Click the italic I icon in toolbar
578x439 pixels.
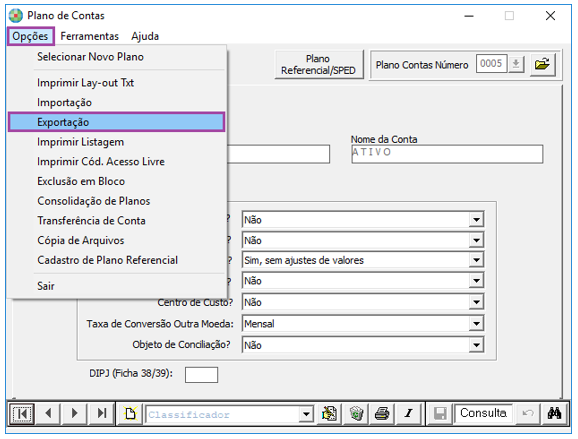408,414
